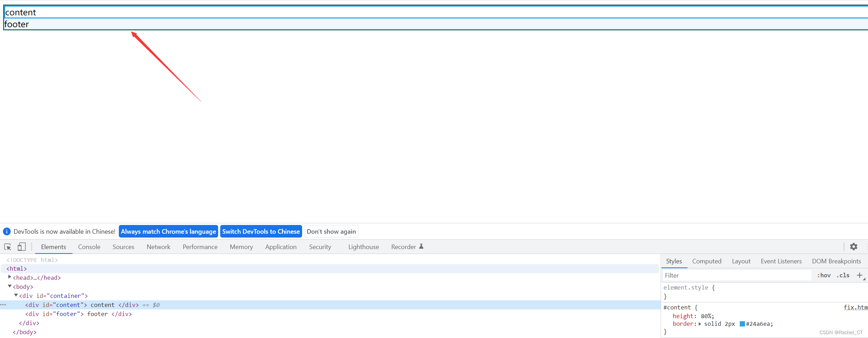
Task: Click Switch DevTools to Chinese button
Action: point(261,231)
